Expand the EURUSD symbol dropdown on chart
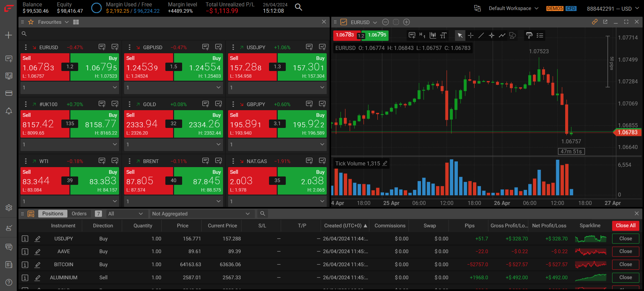644x291 pixels. click(x=375, y=22)
